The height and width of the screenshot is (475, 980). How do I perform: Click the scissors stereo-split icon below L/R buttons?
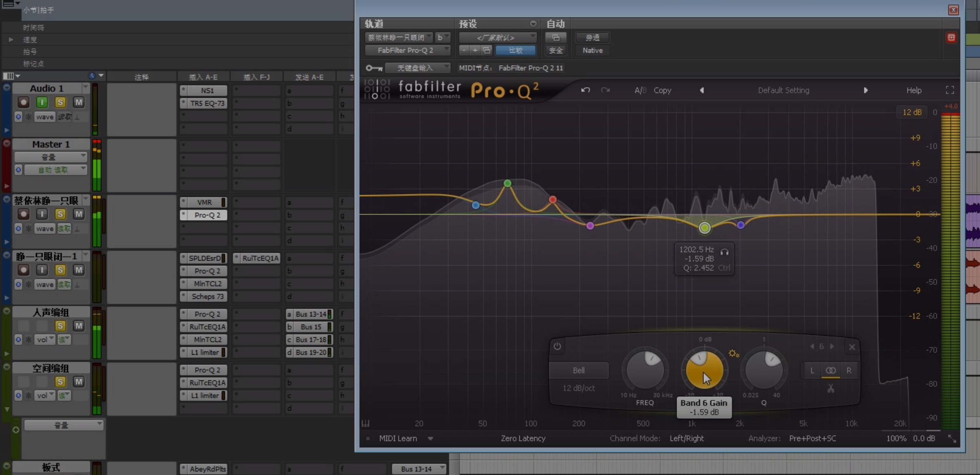pos(831,388)
